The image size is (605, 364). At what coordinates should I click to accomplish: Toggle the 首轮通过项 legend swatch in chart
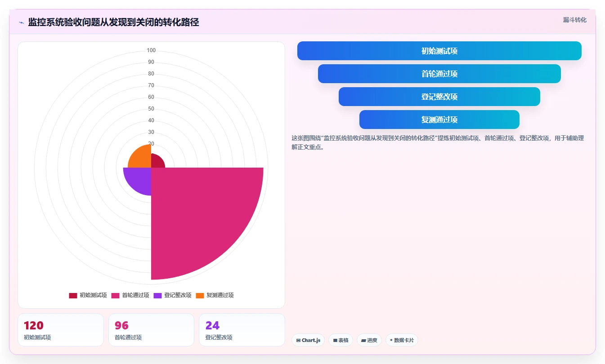click(x=115, y=295)
